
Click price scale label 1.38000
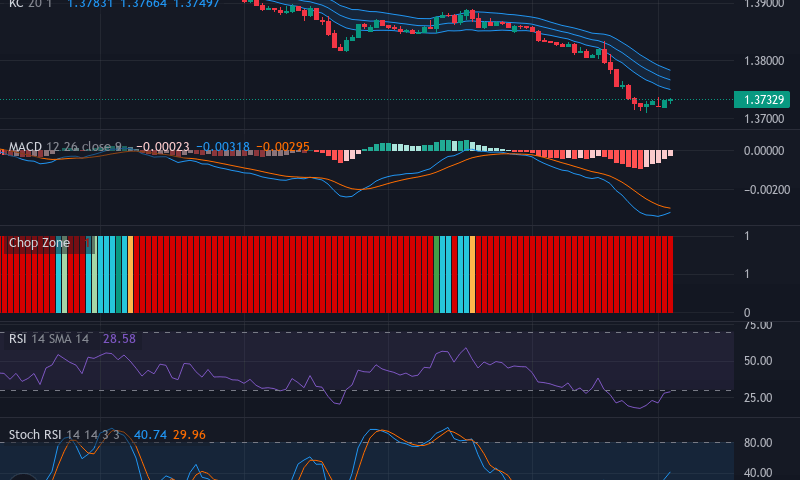tap(764, 61)
